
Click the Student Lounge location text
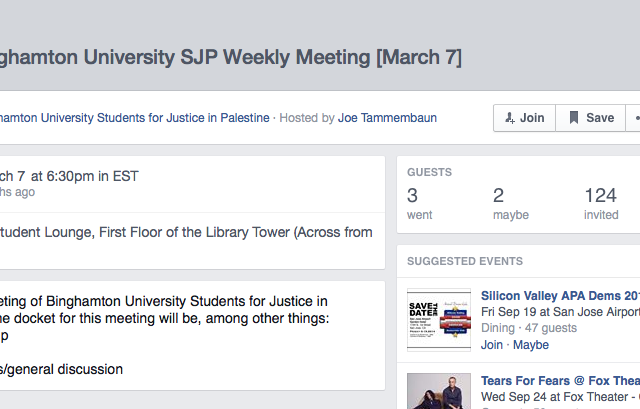[186, 232]
